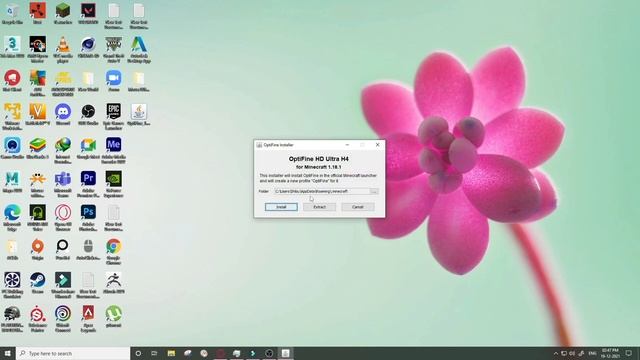640x360 pixels.
Task: Select the Zoom desktop icon
Action: (x=113, y=81)
